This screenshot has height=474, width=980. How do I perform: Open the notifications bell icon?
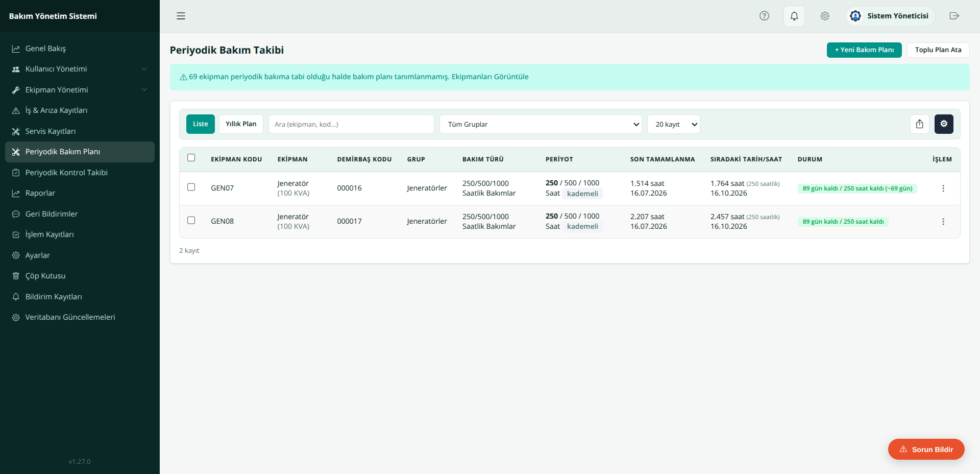pos(794,16)
